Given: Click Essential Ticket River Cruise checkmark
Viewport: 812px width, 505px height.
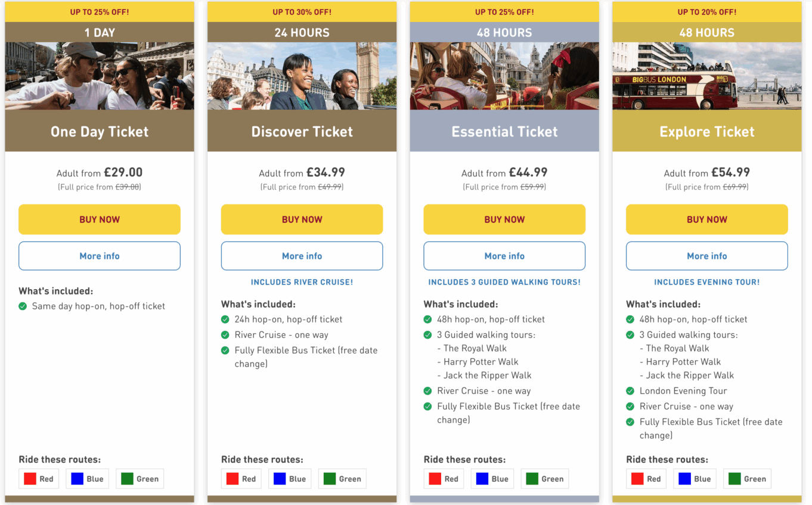Looking at the screenshot, I should [427, 391].
